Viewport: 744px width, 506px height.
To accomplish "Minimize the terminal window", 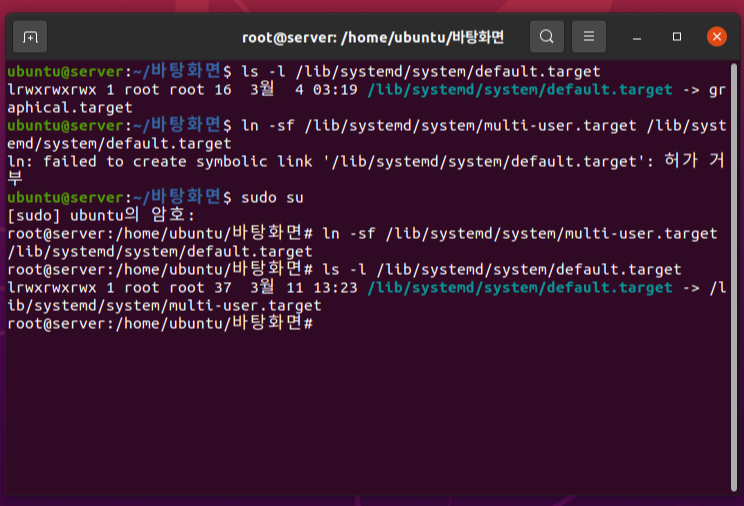I will click(x=637, y=37).
